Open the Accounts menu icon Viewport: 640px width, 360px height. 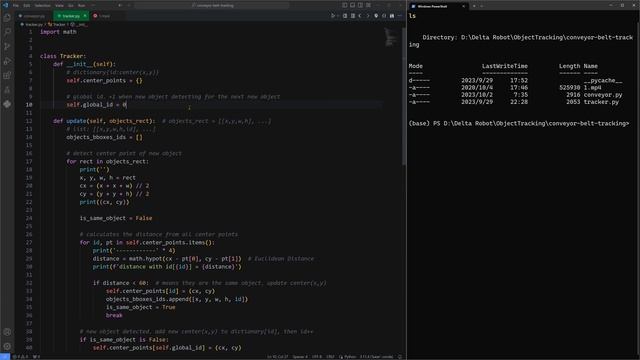pyautogui.click(x=7, y=332)
